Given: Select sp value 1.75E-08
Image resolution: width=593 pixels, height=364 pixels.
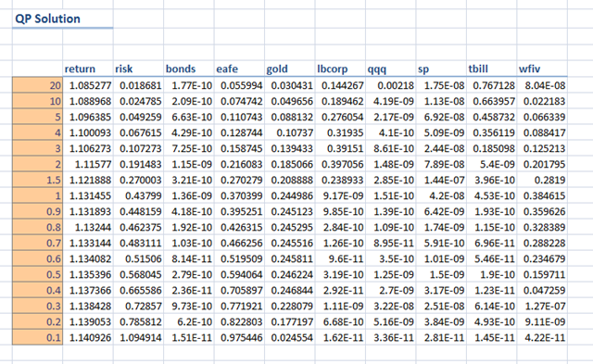Looking at the screenshot, I should pos(441,85).
